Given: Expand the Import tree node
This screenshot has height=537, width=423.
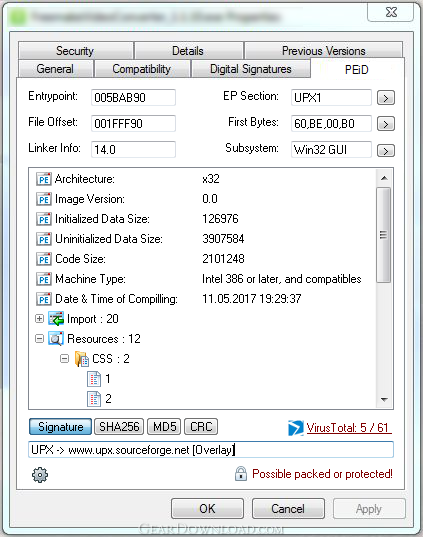Looking at the screenshot, I should pos(39,319).
